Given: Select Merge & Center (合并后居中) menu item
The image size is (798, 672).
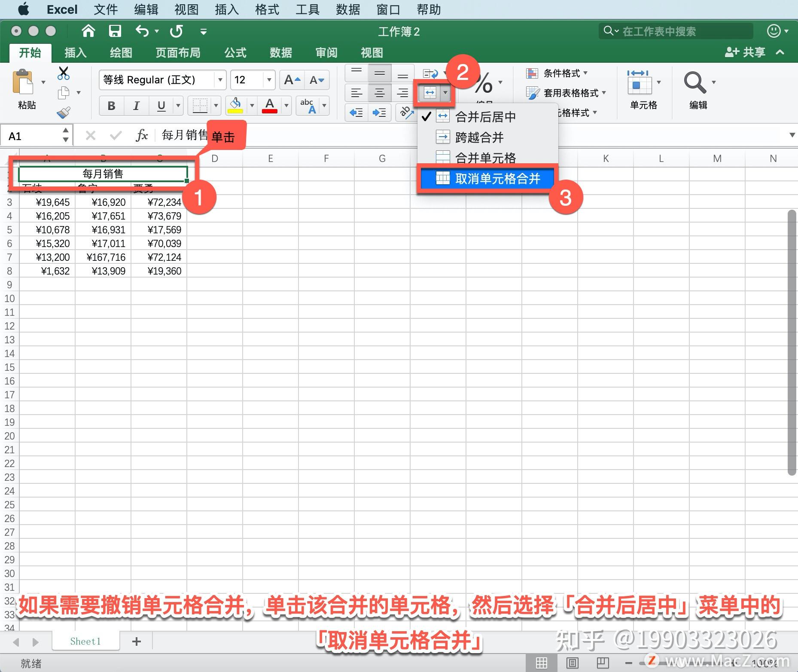Looking at the screenshot, I should (x=487, y=116).
